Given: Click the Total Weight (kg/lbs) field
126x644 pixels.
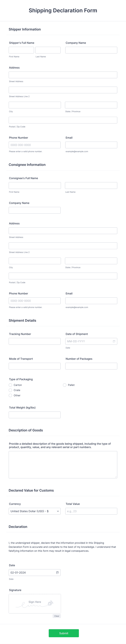Looking at the screenshot, I should pos(35,414).
